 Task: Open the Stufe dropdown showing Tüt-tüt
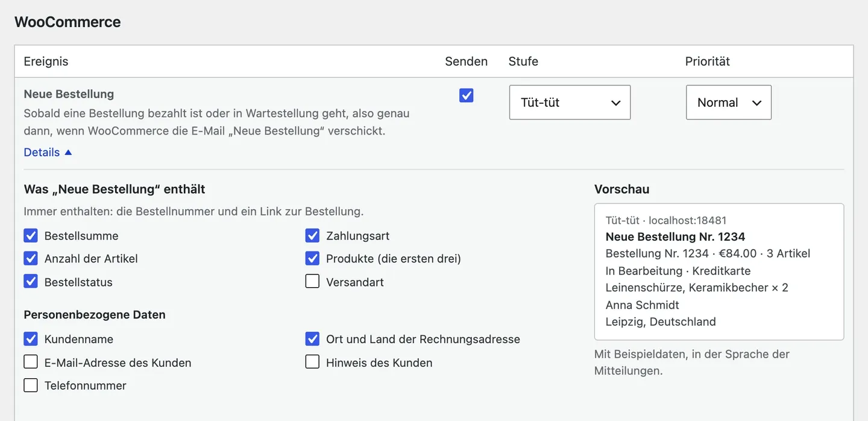(570, 103)
